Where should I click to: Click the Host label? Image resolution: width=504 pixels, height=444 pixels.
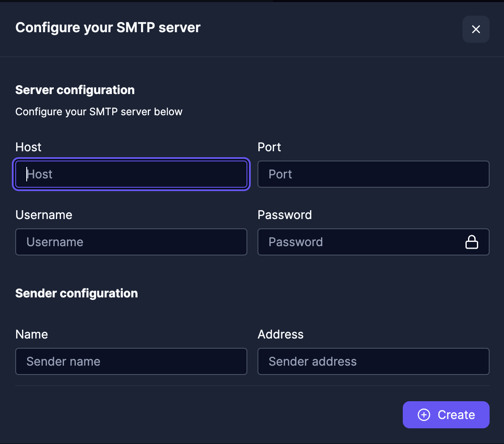[x=28, y=147]
